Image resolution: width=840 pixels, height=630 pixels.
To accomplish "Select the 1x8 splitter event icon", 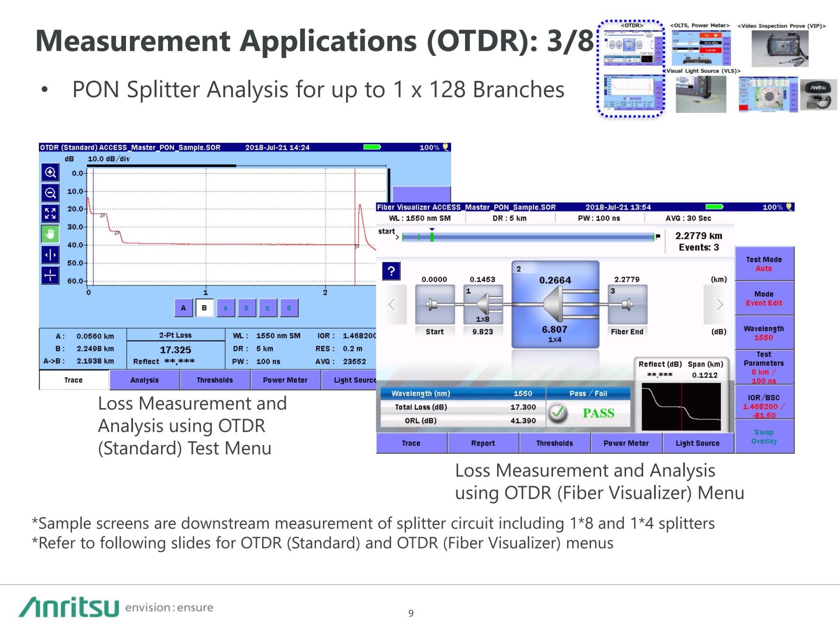I will [483, 304].
